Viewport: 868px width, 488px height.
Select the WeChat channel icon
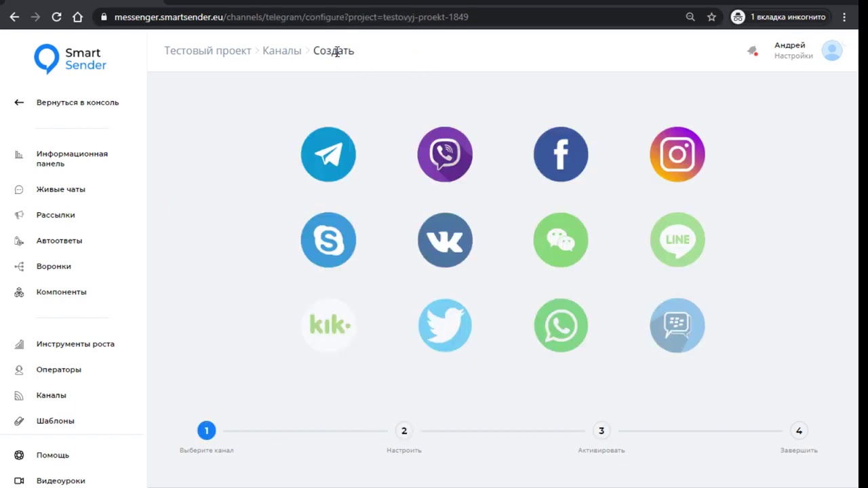pyautogui.click(x=561, y=240)
